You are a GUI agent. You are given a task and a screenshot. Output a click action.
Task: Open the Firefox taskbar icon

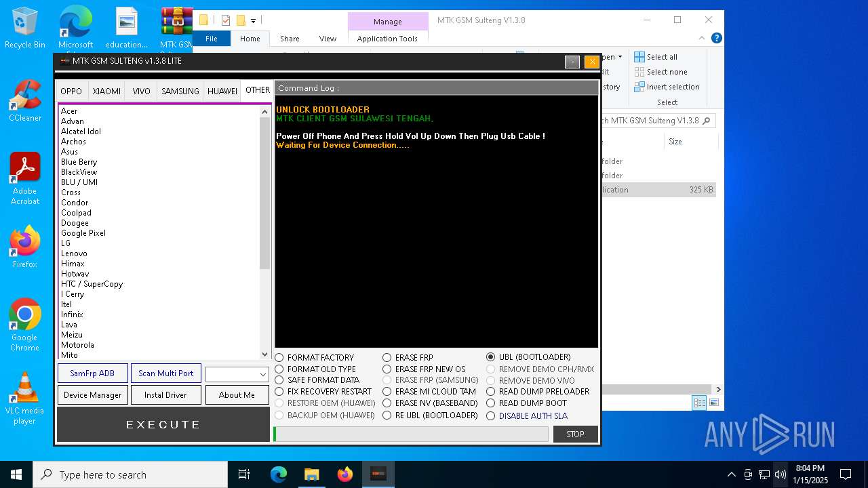344,474
